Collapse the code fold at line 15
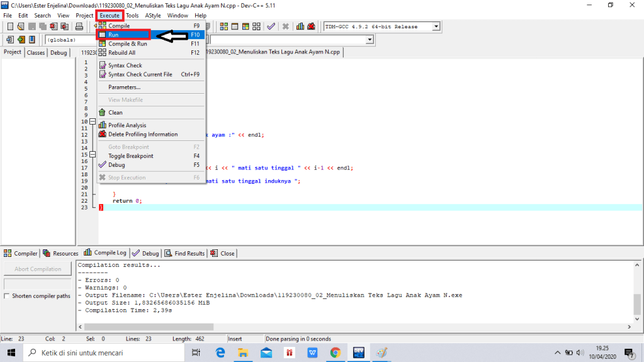Viewport: 644px width, 362px height. (92, 154)
